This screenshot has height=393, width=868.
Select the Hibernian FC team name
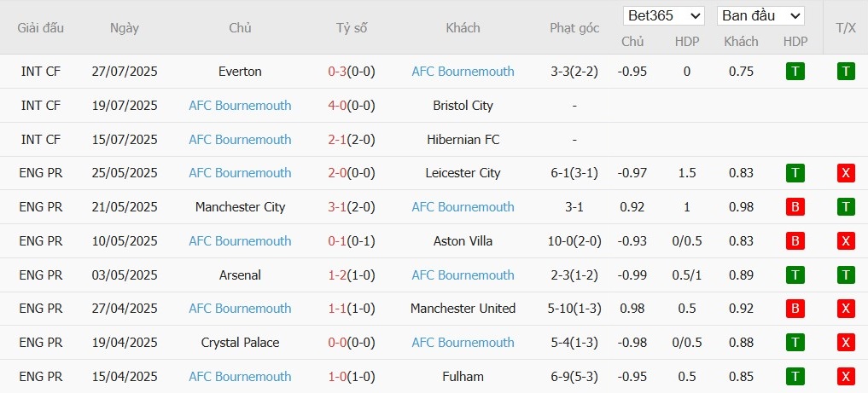(463, 139)
